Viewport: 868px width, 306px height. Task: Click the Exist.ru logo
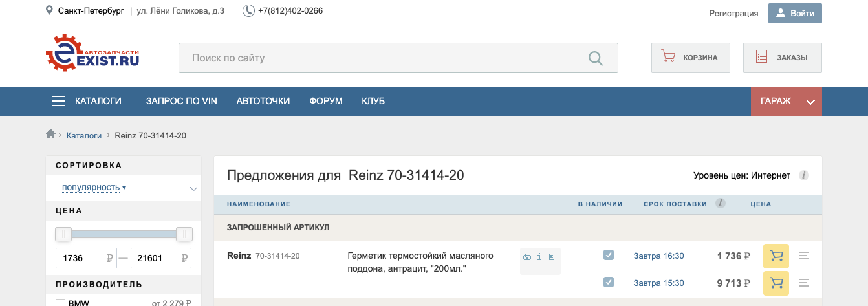(x=92, y=53)
